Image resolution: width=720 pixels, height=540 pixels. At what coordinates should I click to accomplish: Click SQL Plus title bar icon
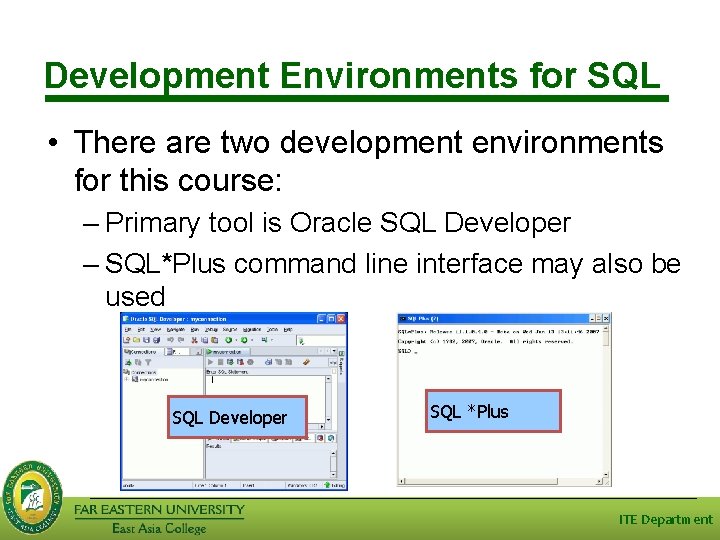click(402, 318)
